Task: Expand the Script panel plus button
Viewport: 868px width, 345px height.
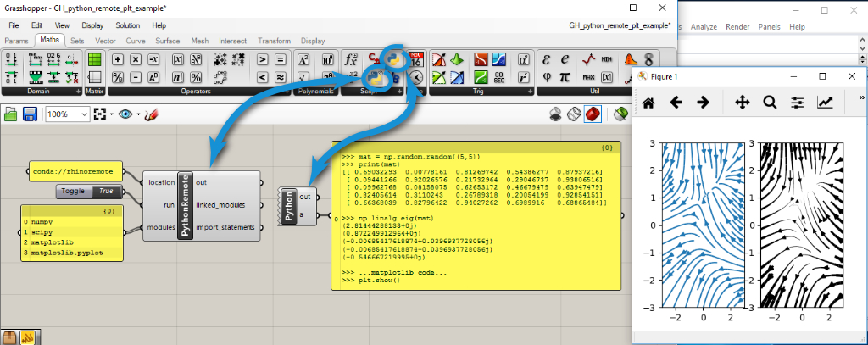Action: pyautogui.click(x=400, y=92)
